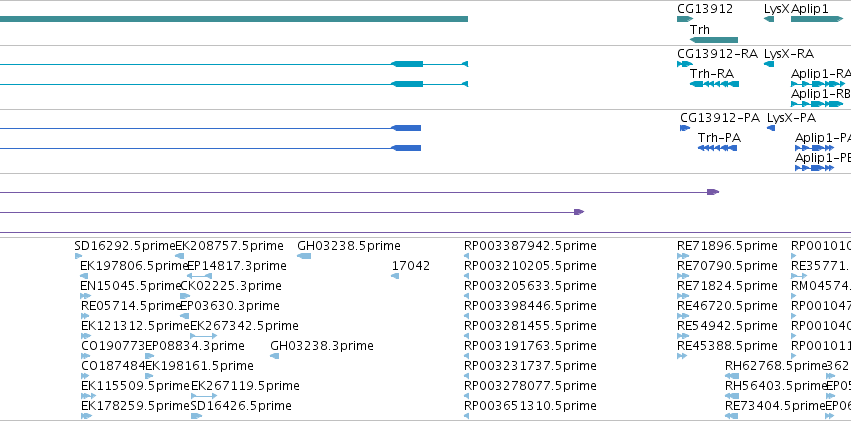Click the Trh-RA transcript glyph

[x=714, y=84]
